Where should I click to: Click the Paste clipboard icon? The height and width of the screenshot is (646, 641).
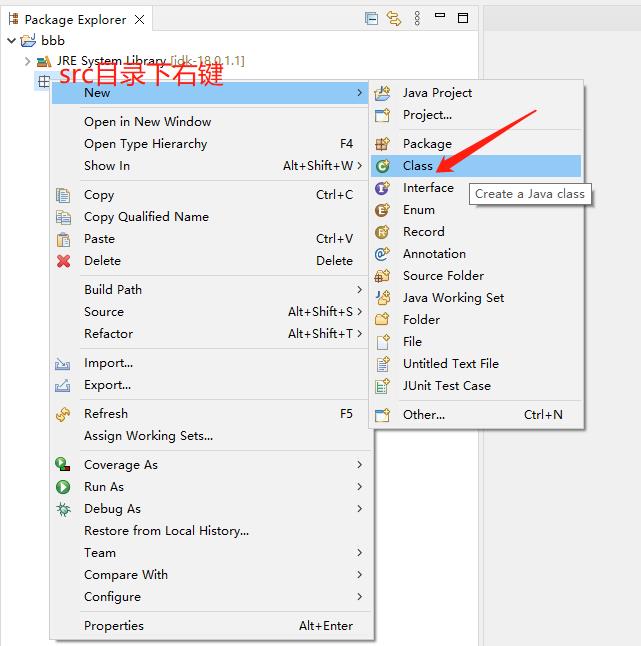pyautogui.click(x=63, y=239)
